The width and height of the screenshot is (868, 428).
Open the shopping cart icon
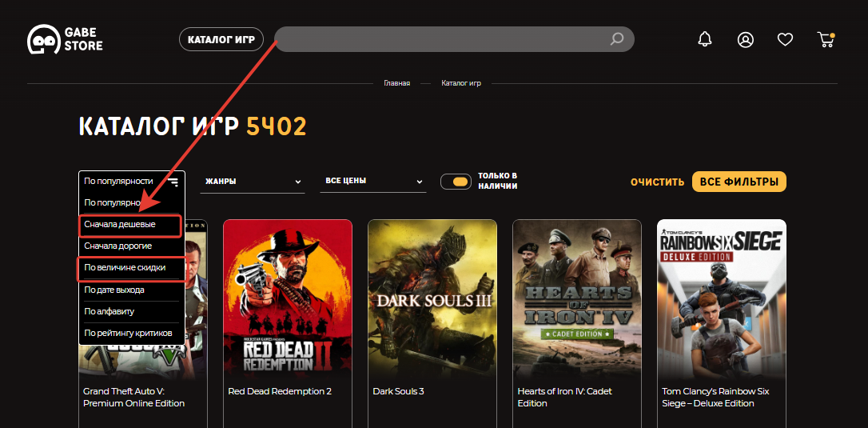(826, 39)
